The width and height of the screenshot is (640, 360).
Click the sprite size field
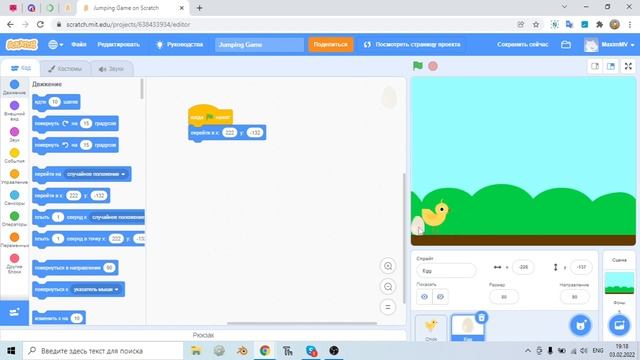504,297
